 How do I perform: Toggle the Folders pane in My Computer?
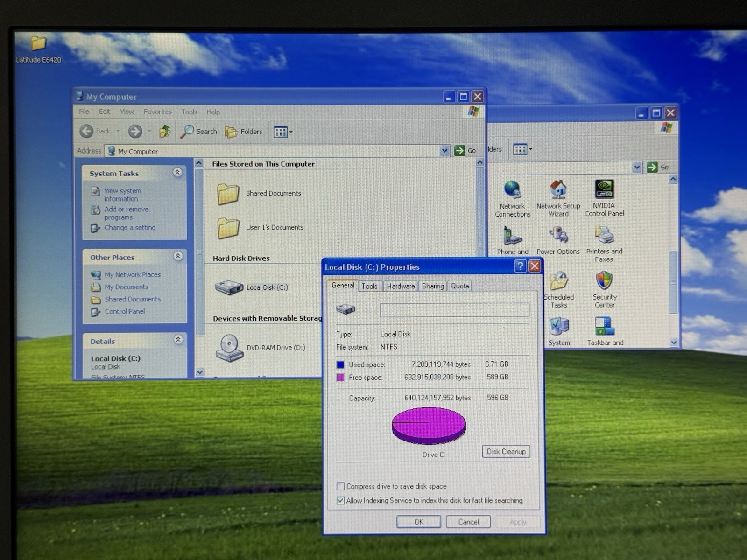(244, 132)
